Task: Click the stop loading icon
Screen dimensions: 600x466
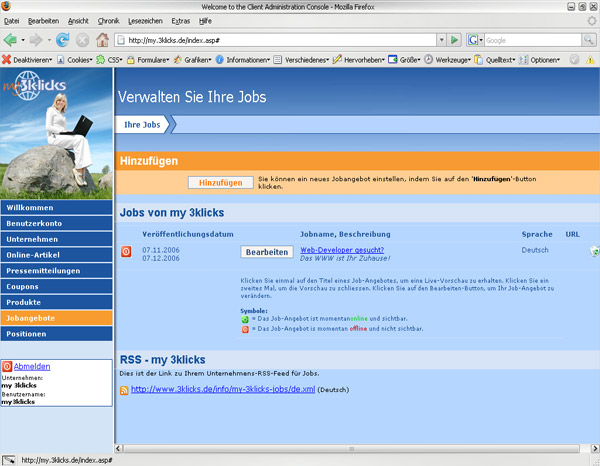Action: click(82, 40)
